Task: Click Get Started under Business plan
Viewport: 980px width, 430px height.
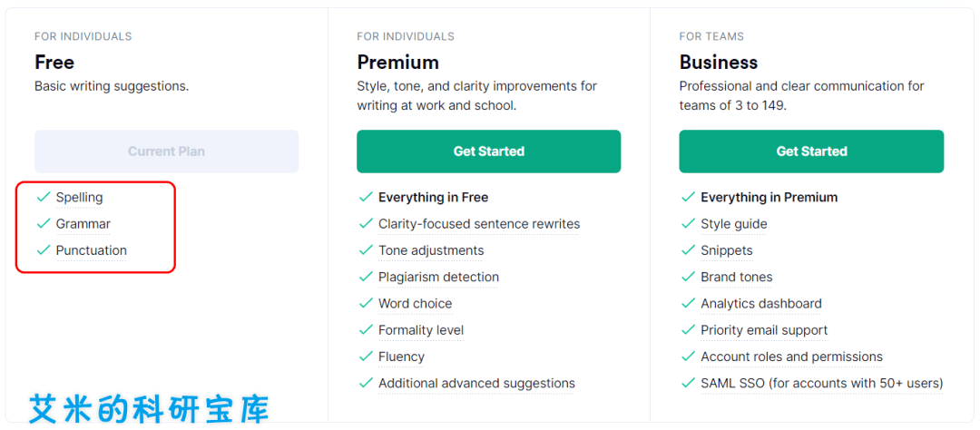Action: click(811, 151)
